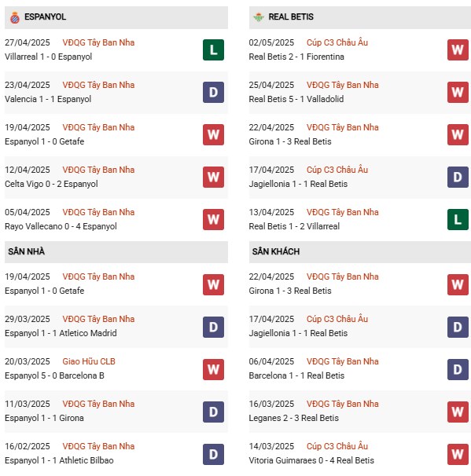This screenshot has height=476, width=471.
Task: Click the Espanyol club crest icon
Action: (15, 17)
